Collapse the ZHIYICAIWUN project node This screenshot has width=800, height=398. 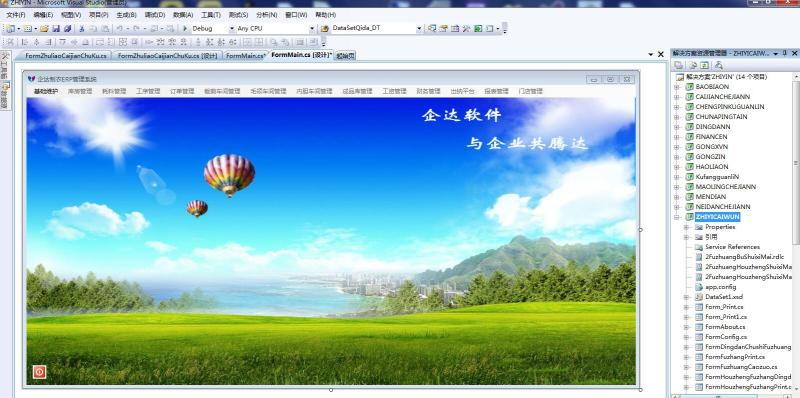coord(677,217)
